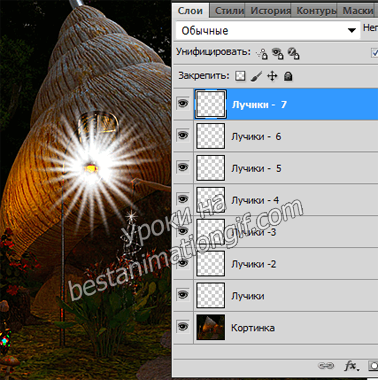
Task: Toggle the checkbox next to Унифицировать row
Action: 374,53
